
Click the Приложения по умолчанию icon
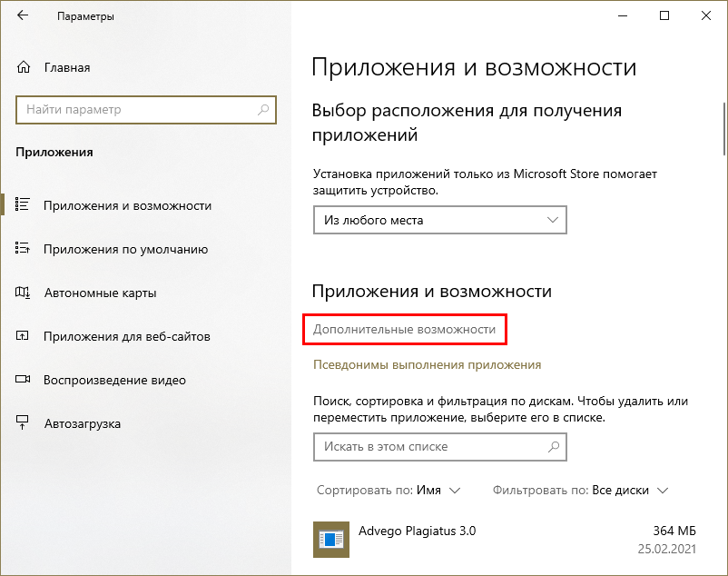click(24, 249)
